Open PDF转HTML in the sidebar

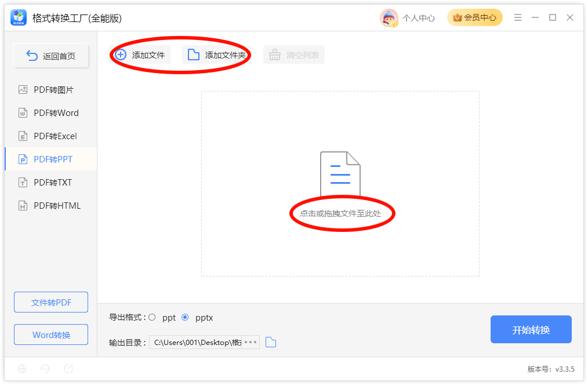[51, 206]
